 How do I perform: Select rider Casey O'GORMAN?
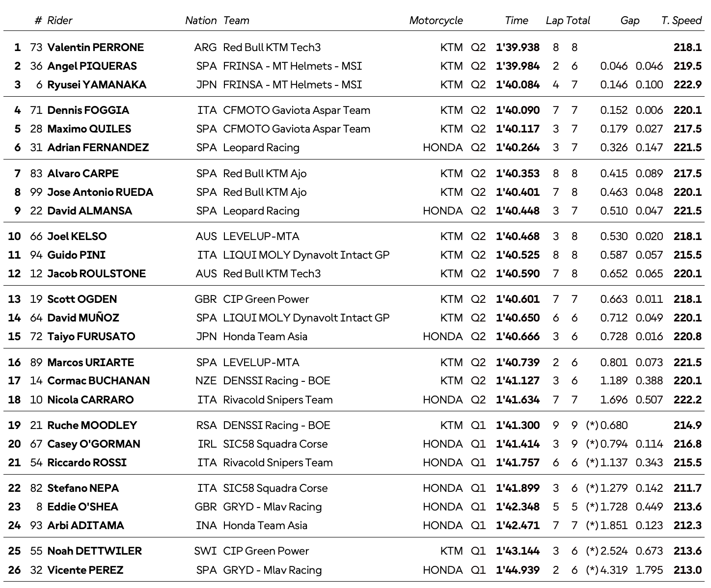coord(93,444)
